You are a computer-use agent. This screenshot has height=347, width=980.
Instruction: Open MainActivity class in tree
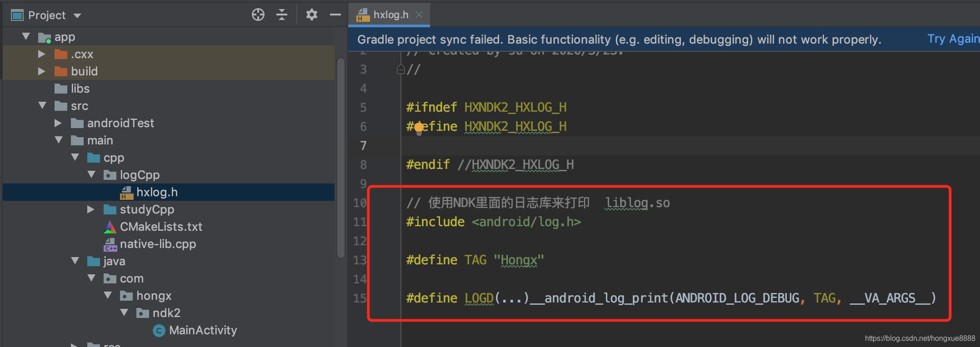tap(203, 330)
